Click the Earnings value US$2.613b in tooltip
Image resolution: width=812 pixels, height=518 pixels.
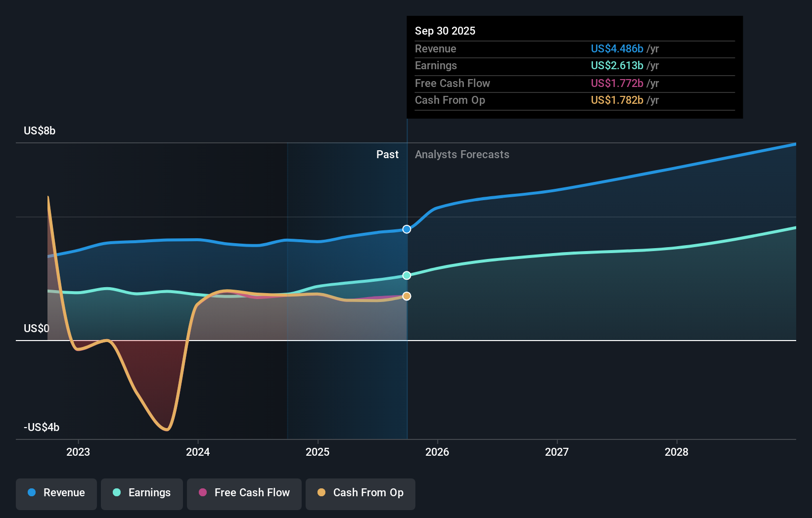(x=617, y=66)
